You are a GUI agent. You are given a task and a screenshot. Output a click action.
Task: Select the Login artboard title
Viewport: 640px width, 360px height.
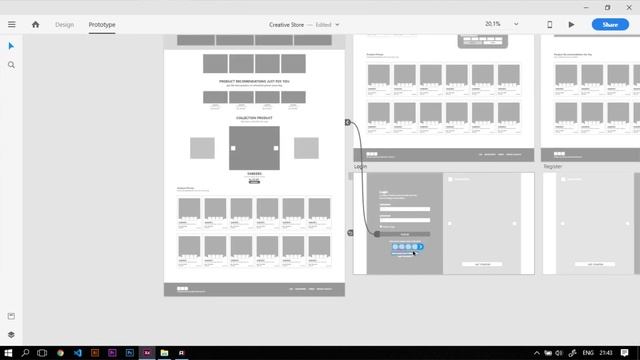pyautogui.click(x=360, y=167)
